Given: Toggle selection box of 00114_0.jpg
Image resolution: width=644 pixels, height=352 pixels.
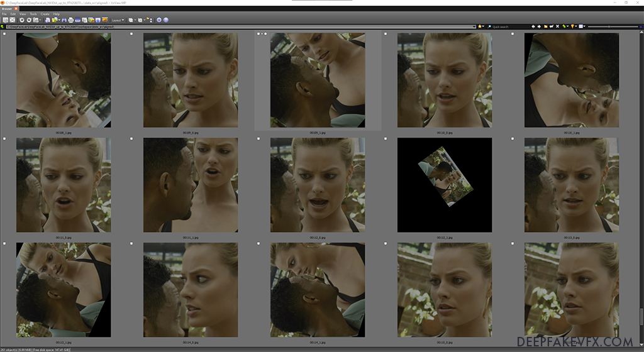Looking at the screenshot, I should [x=131, y=243].
